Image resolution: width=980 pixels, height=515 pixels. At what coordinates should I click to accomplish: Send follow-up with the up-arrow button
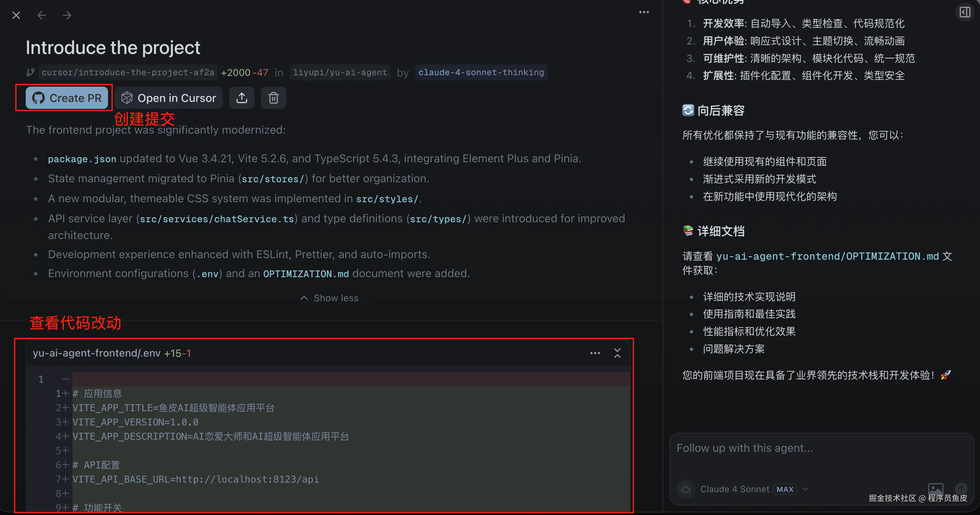(x=961, y=488)
